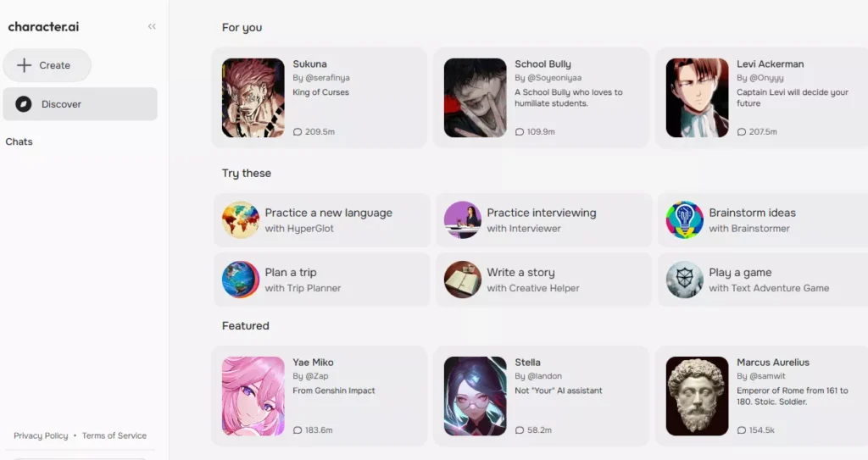
Task: Open the Yae Miko character avatar
Action: pos(253,396)
